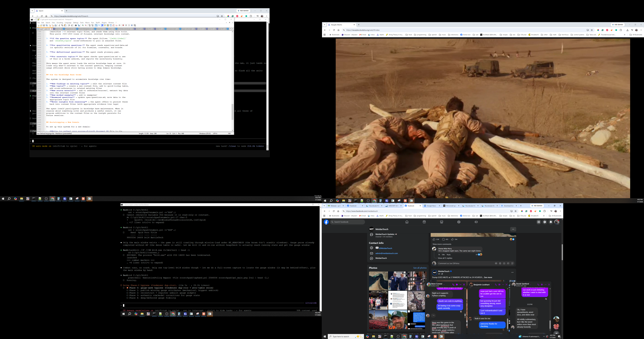The width and height of the screenshot is (644, 339).
Task: Click the downloads icon in Stargate Atlantis window
Action: tap(628, 30)
